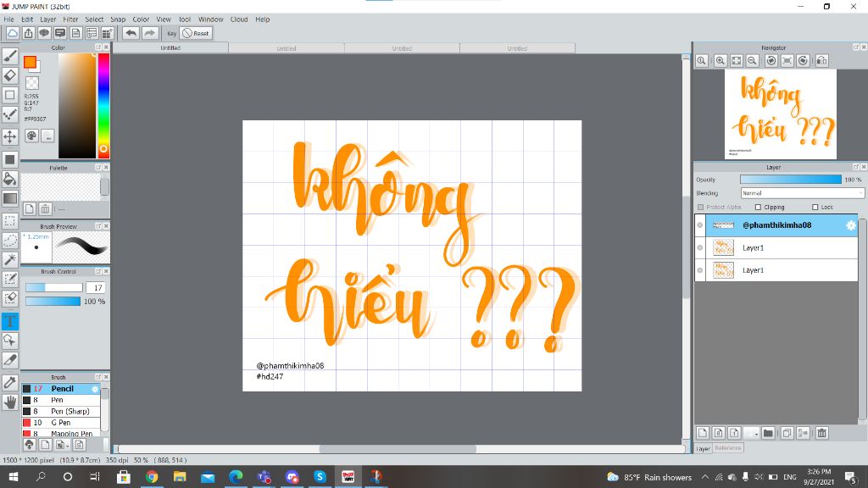Viewport: 868px width, 488px height.
Task: Adjust the layer Opacity slider
Action: 791,180
